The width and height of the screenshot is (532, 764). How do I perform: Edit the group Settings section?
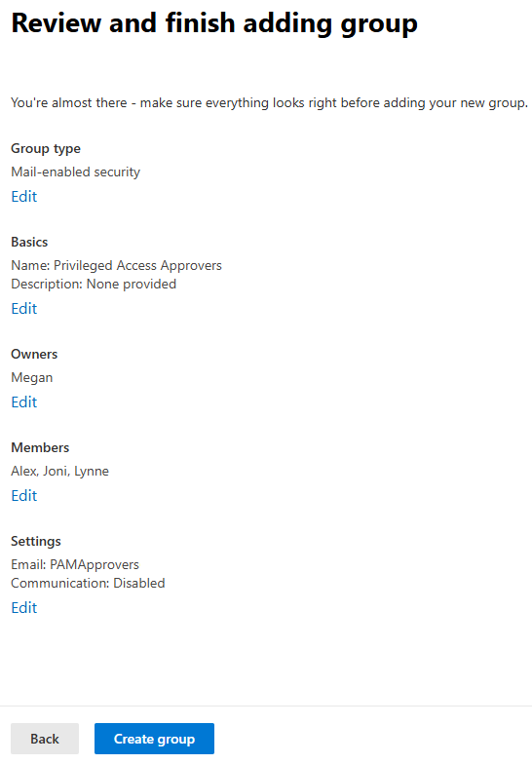23,608
